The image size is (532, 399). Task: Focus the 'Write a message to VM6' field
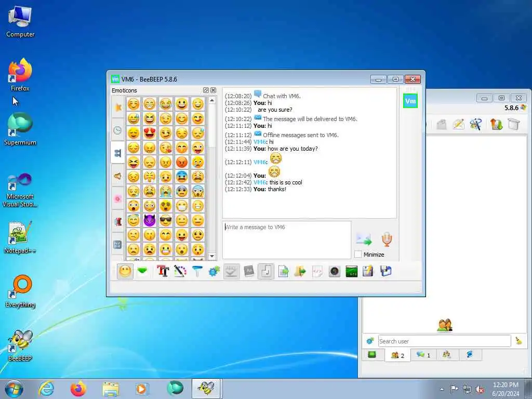pyautogui.click(x=287, y=240)
